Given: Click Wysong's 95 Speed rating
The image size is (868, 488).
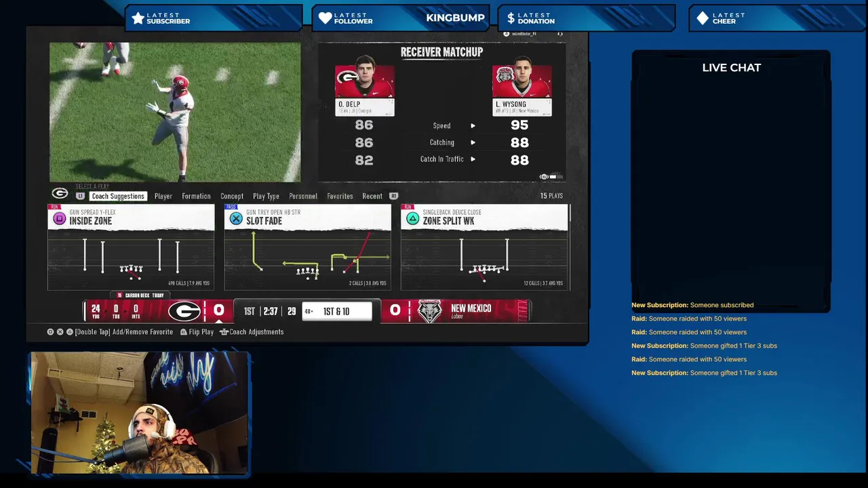Looking at the screenshot, I should tap(519, 125).
